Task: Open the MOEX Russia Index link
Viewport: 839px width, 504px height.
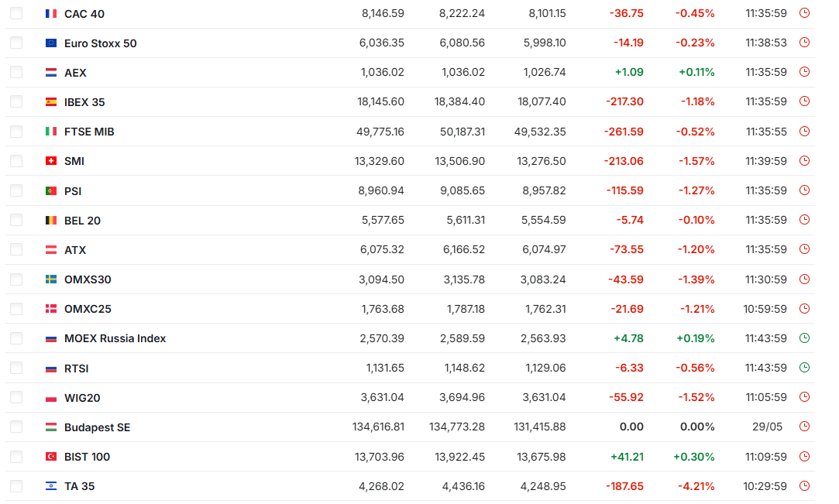Action: 115,338
